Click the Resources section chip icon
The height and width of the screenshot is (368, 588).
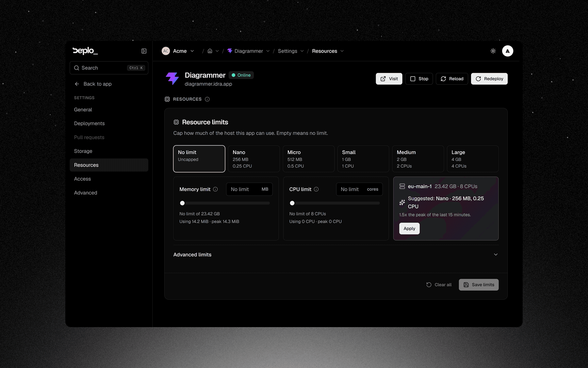tap(167, 99)
